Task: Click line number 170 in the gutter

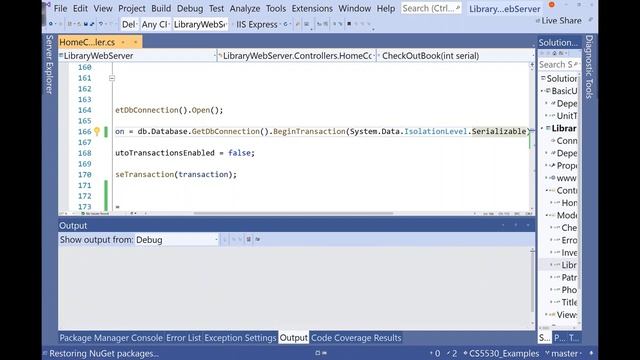Action: pos(84,174)
